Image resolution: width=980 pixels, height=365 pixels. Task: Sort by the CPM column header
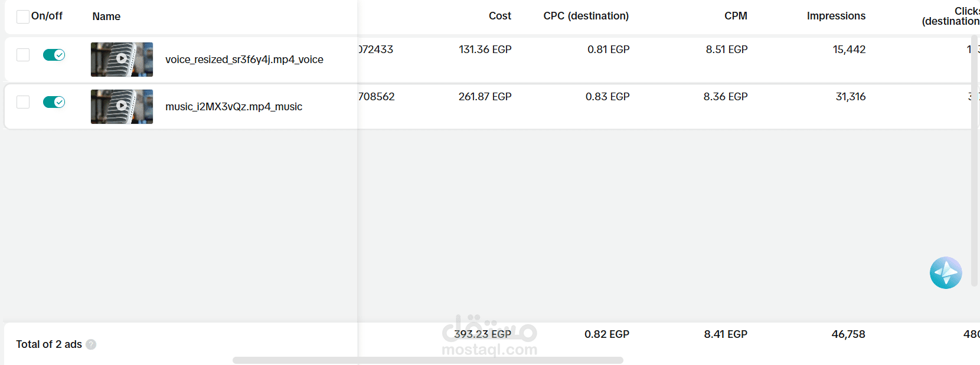tap(736, 16)
